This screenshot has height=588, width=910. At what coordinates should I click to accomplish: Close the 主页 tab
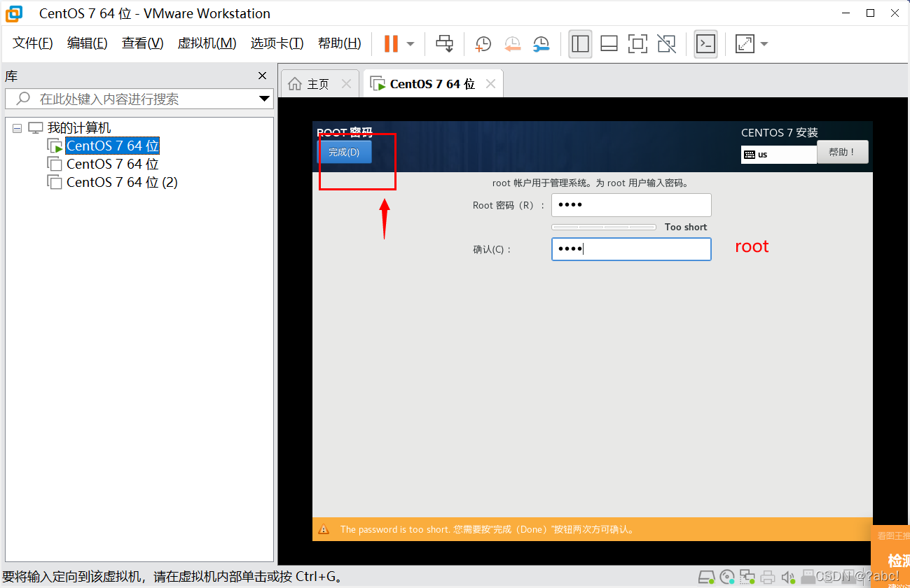tap(346, 84)
